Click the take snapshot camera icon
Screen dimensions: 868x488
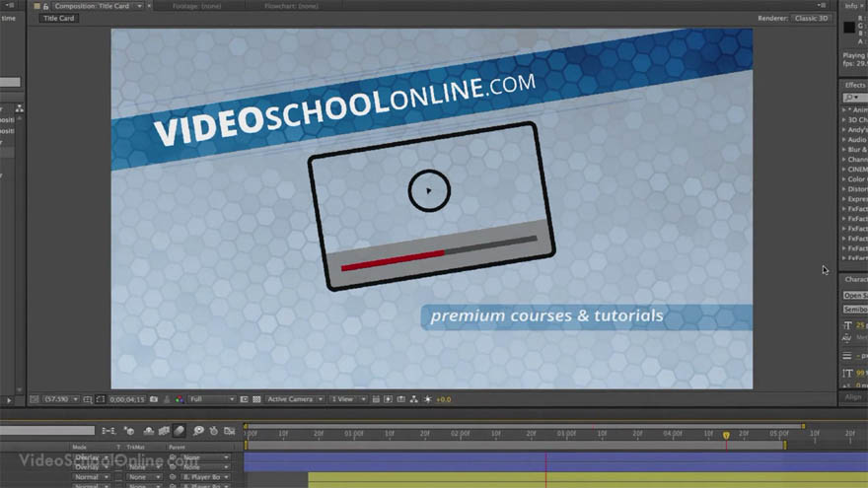[154, 399]
